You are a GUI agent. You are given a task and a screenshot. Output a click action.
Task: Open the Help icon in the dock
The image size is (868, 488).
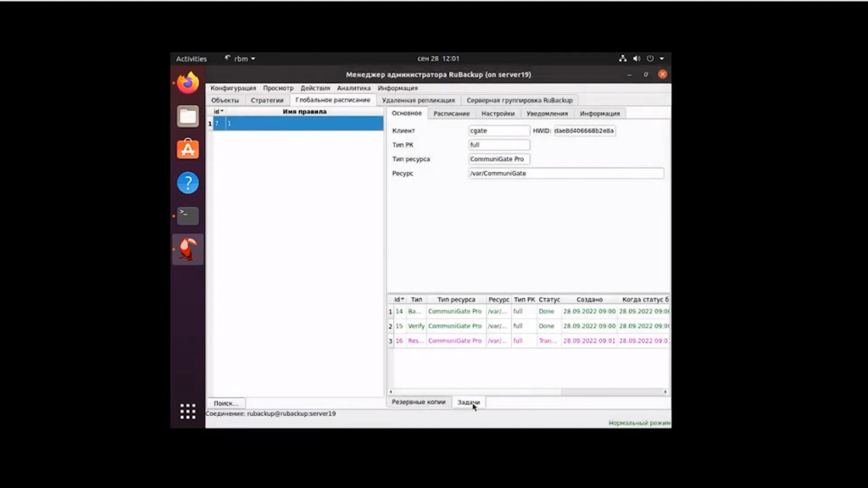click(x=187, y=183)
